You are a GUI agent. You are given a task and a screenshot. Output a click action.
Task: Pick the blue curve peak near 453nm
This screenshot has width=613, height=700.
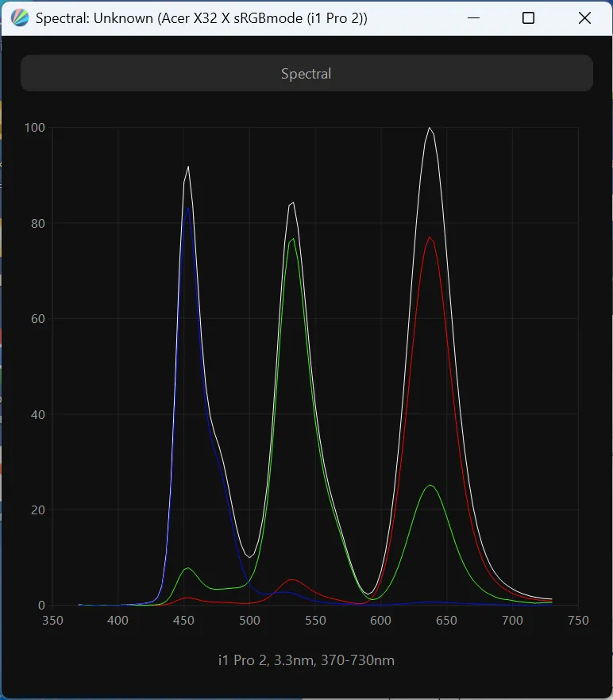(x=188, y=207)
